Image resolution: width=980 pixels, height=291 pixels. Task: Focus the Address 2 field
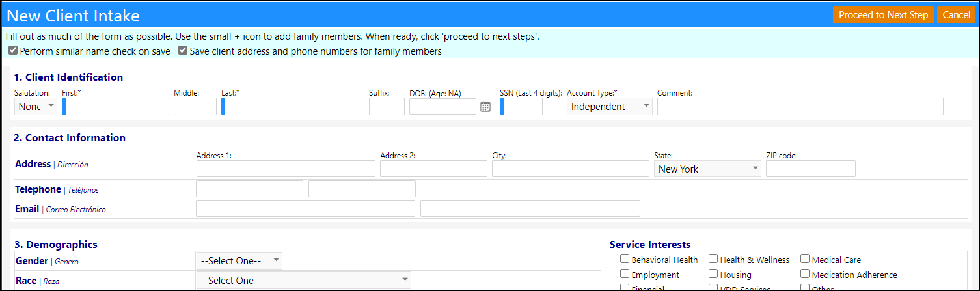tap(433, 169)
